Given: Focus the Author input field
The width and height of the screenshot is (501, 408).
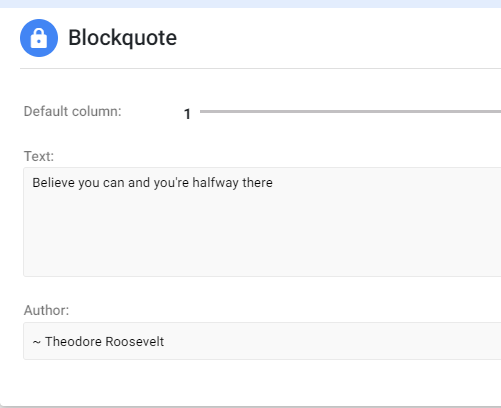Looking at the screenshot, I should click(262, 341).
